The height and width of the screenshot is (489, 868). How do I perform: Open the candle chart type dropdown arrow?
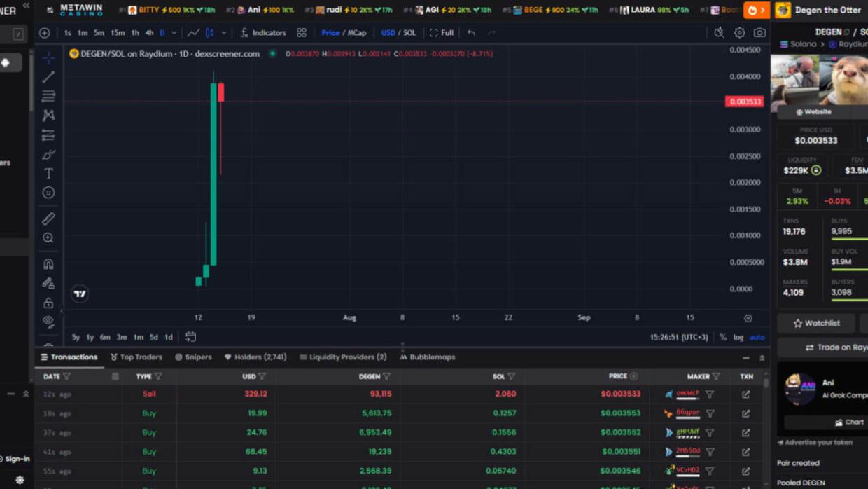point(224,33)
